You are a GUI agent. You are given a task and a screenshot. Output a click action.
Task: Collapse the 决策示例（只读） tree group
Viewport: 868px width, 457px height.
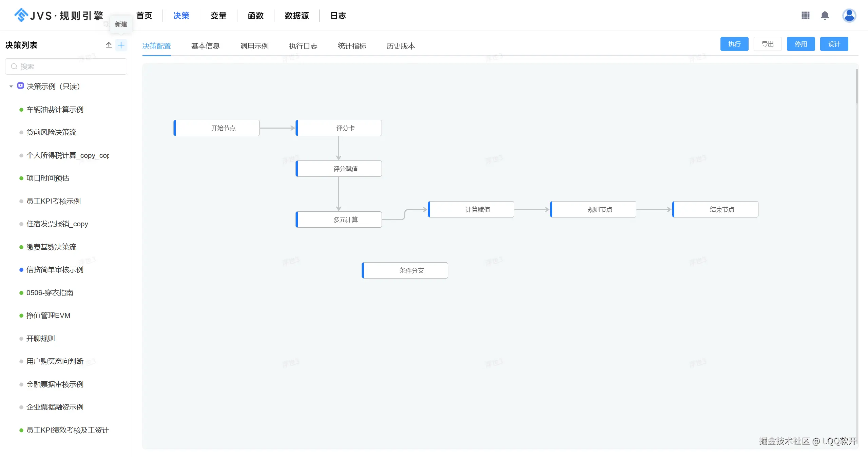(11, 87)
